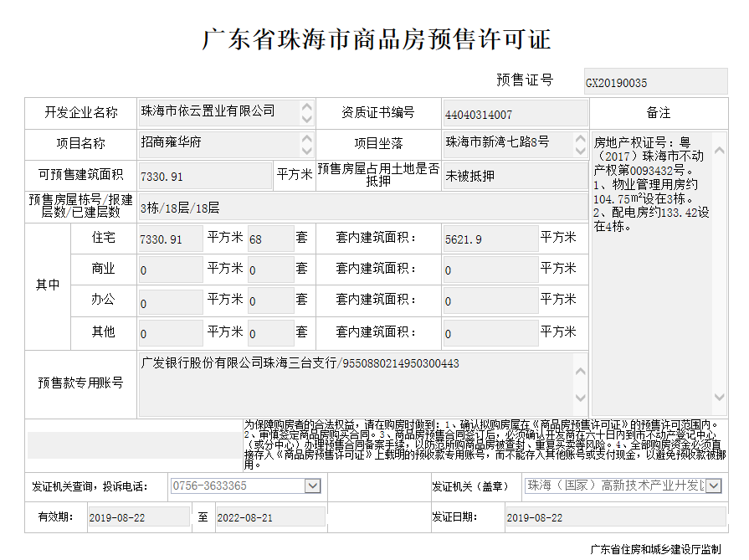Select the presale building area 7330.91 field
Screen dimensions: 749x560
tap(205, 177)
